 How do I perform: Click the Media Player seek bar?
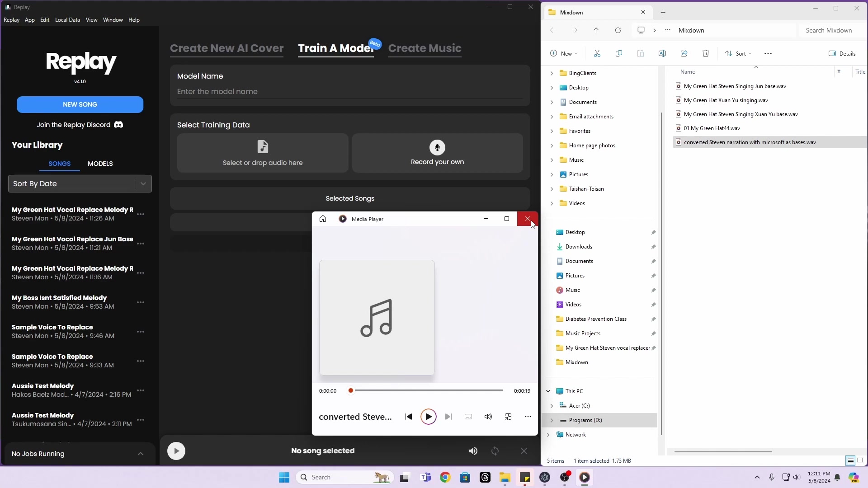click(x=427, y=390)
